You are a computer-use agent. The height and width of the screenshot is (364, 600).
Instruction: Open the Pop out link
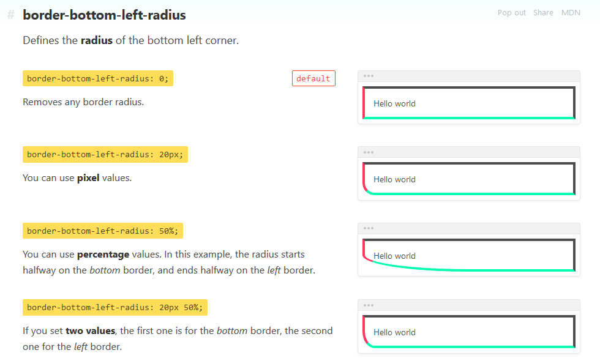512,13
